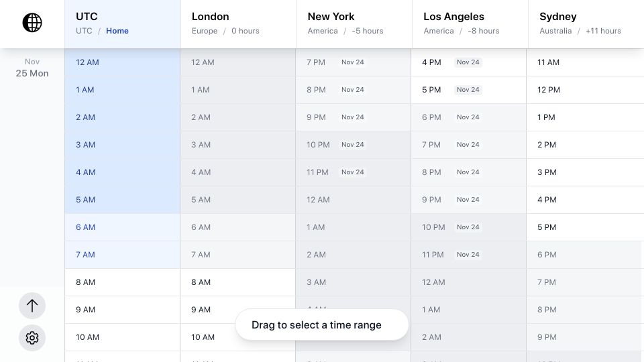Screen dimensions: 644x362
Task: Open settings via the gear icon
Action: point(32,338)
